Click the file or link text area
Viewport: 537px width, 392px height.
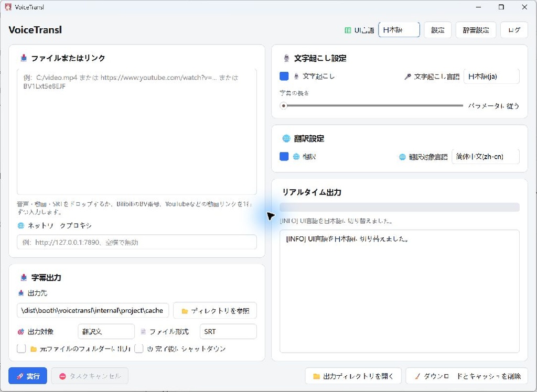tap(137, 132)
